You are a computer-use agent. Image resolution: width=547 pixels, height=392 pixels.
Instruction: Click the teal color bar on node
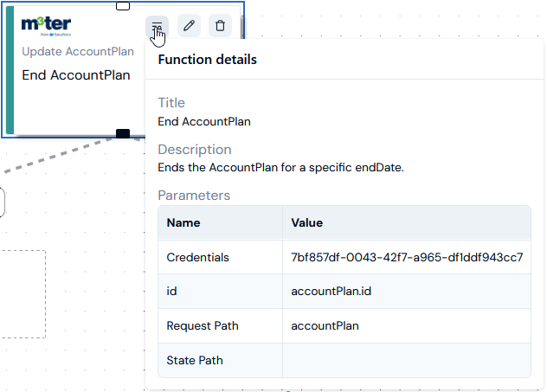tap(10, 70)
